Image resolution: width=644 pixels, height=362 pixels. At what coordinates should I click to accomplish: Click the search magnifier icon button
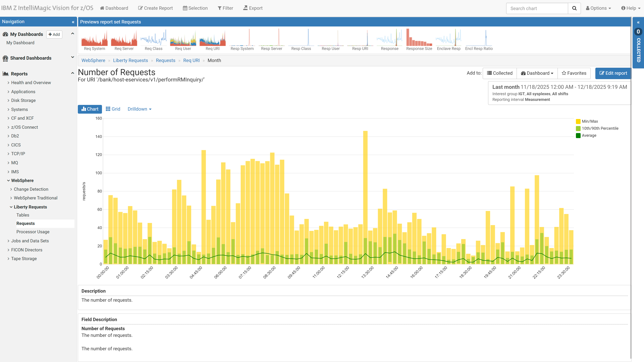pos(574,8)
